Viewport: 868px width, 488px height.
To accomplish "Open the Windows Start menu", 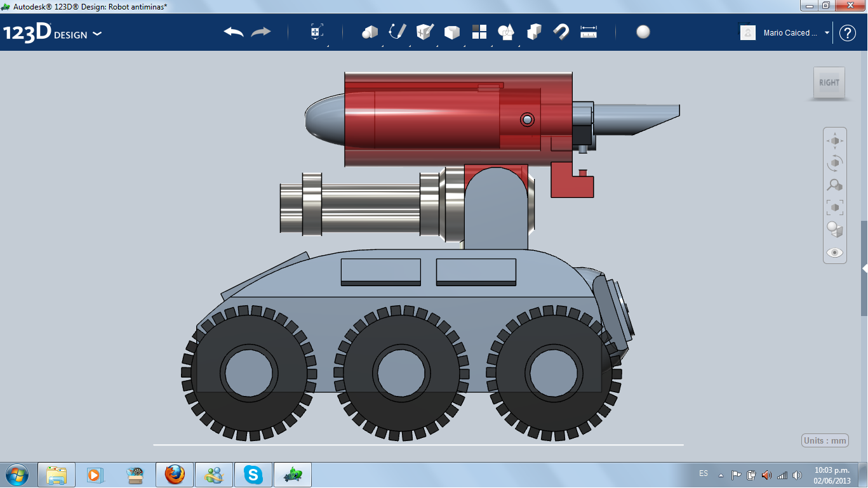I will click(x=17, y=475).
